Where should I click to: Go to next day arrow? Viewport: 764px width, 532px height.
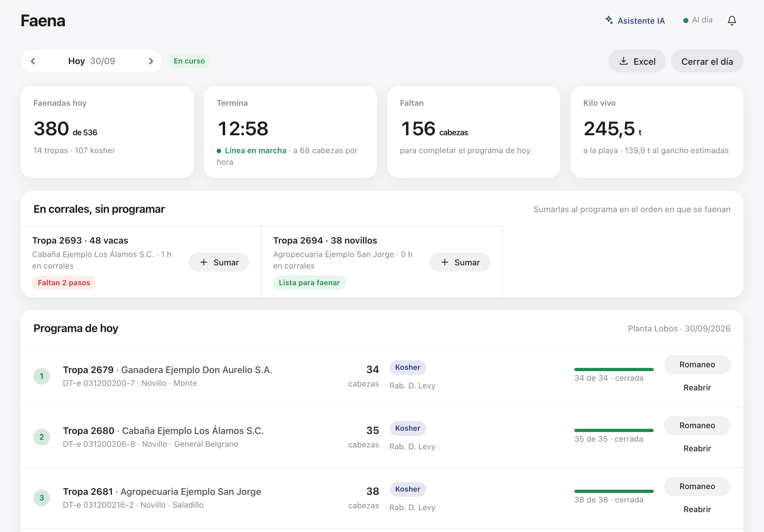(x=151, y=61)
